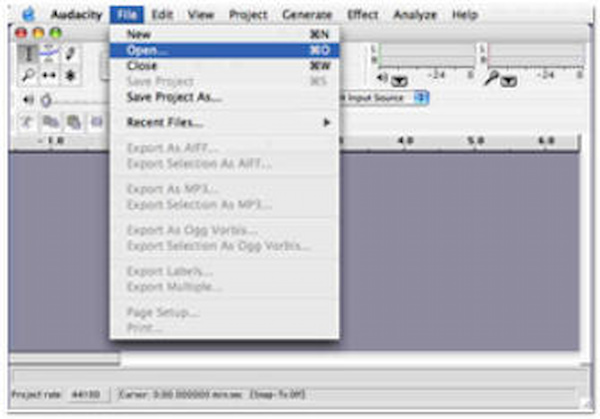The height and width of the screenshot is (419, 600).
Task: Select the Multi-tool asterisk icon
Action: pyautogui.click(x=70, y=75)
